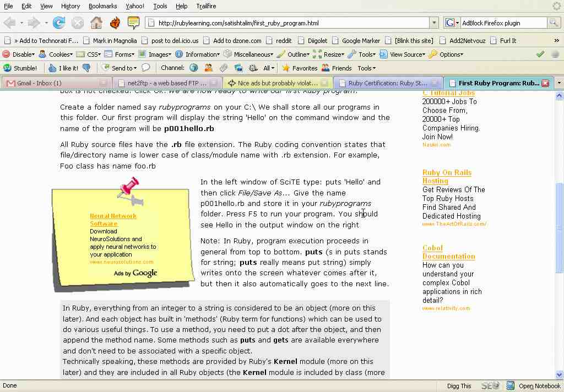Close the First Ruby Program tab
The image size is (564, 392).
click(x=546, y=83)
